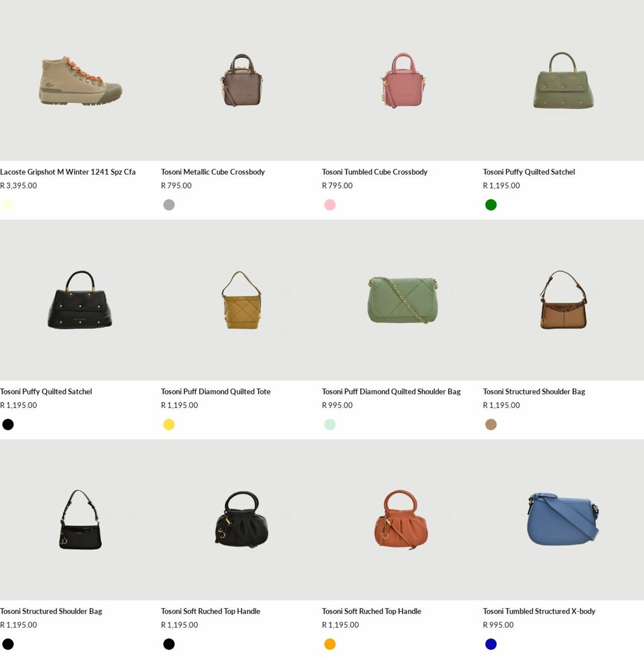Open the Tosoni Metallic Cube Crossbody image
The image size is (644, 659).
coord(241,80)
